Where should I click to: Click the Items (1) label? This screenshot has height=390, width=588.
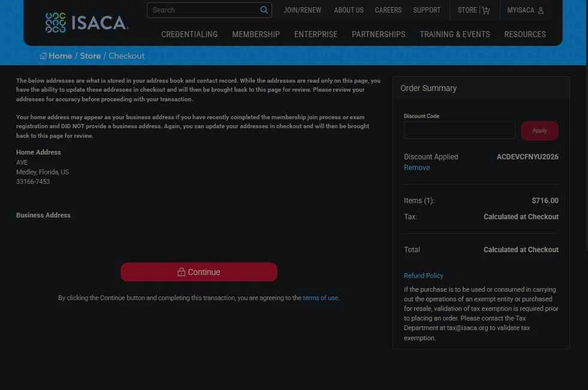[x=419, y=201]
